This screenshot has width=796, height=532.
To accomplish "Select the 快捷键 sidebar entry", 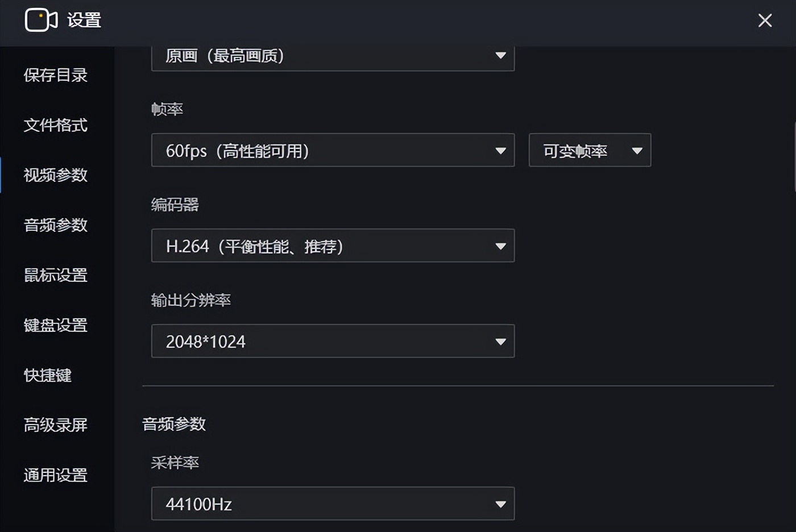I will click(48, 376).
